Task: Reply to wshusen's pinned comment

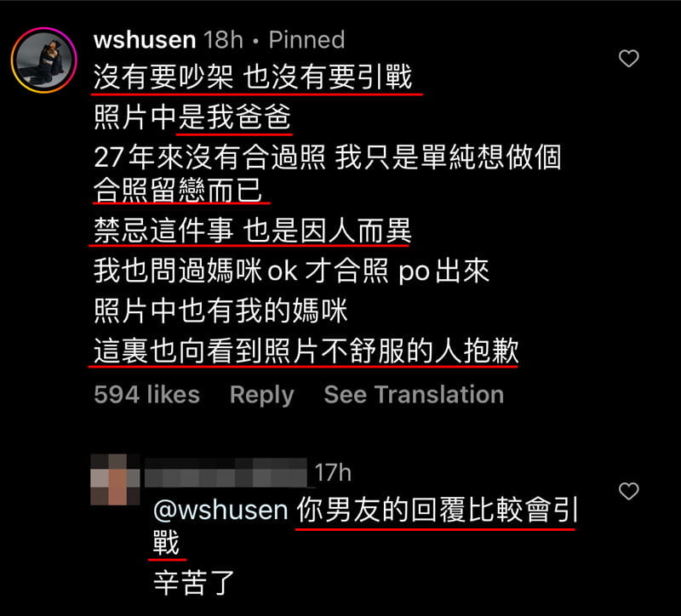Action: click(262, 395)
